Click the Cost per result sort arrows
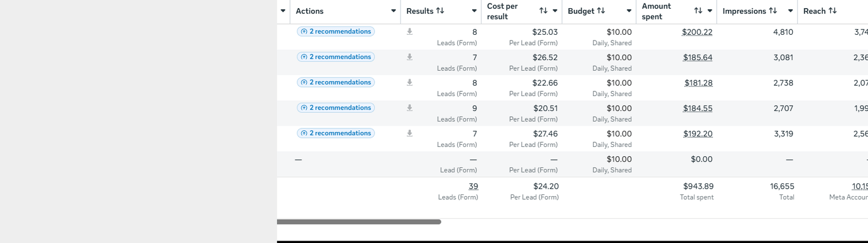 pyautogui.click(x=543, y=11)
